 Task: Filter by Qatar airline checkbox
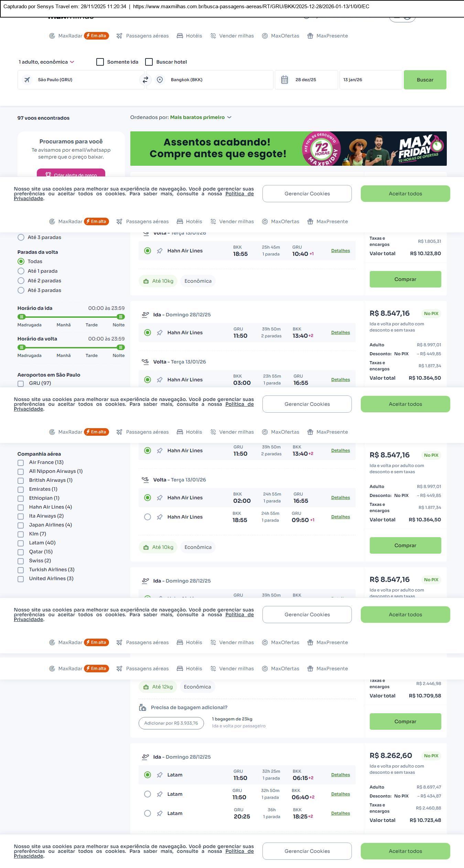(21, 552)
